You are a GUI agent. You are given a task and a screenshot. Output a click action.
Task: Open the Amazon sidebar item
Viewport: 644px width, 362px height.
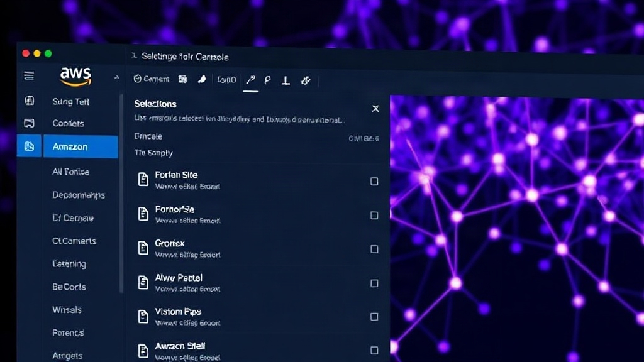click(80, 146)
